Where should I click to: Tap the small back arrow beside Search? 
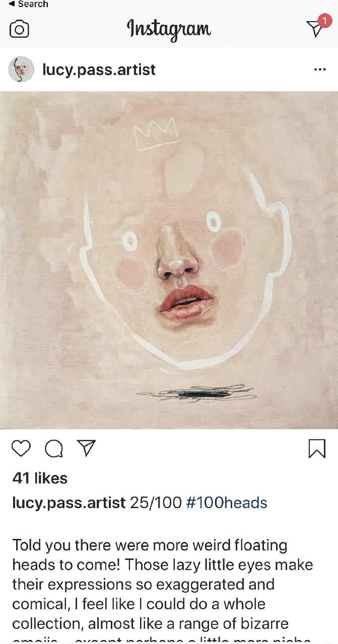(x=11, y=4)
